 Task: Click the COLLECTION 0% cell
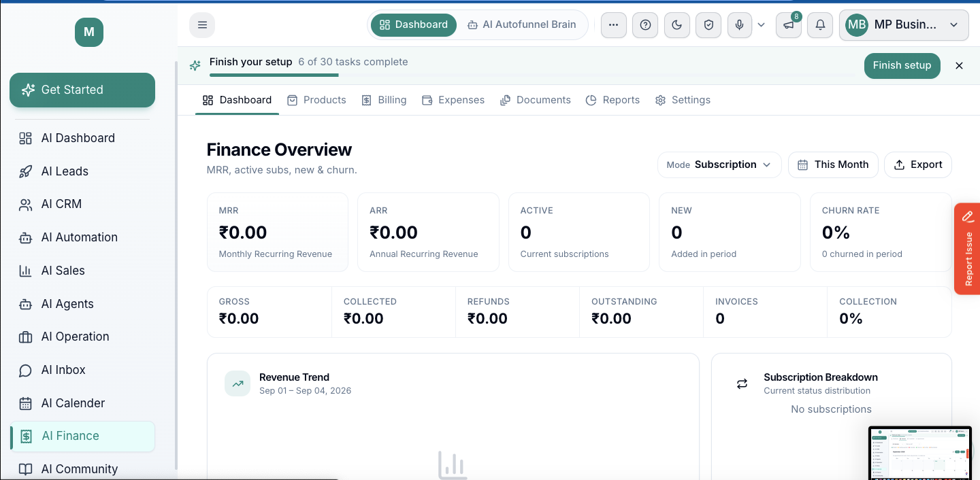pos(889,312)
